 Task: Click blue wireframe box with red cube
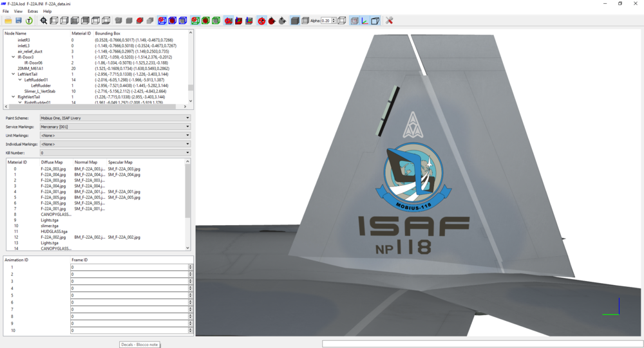(x=173, y=21)
